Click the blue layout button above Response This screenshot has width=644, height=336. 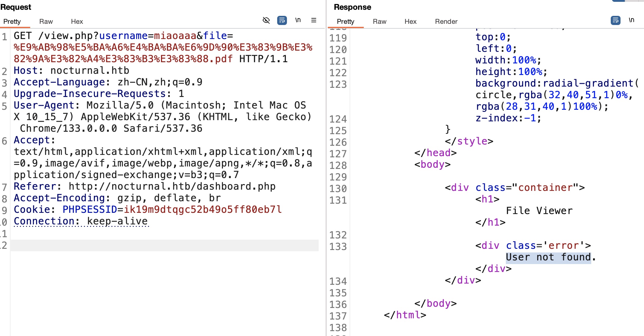(x=618, y=1)
